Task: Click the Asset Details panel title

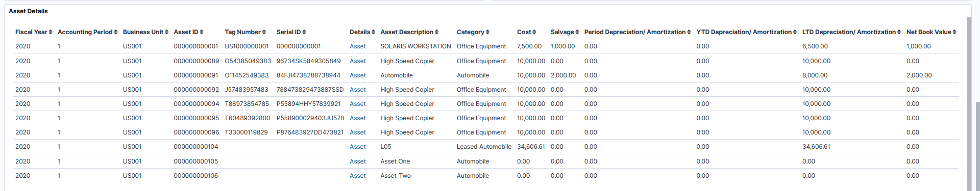Action: click(28, 11)
